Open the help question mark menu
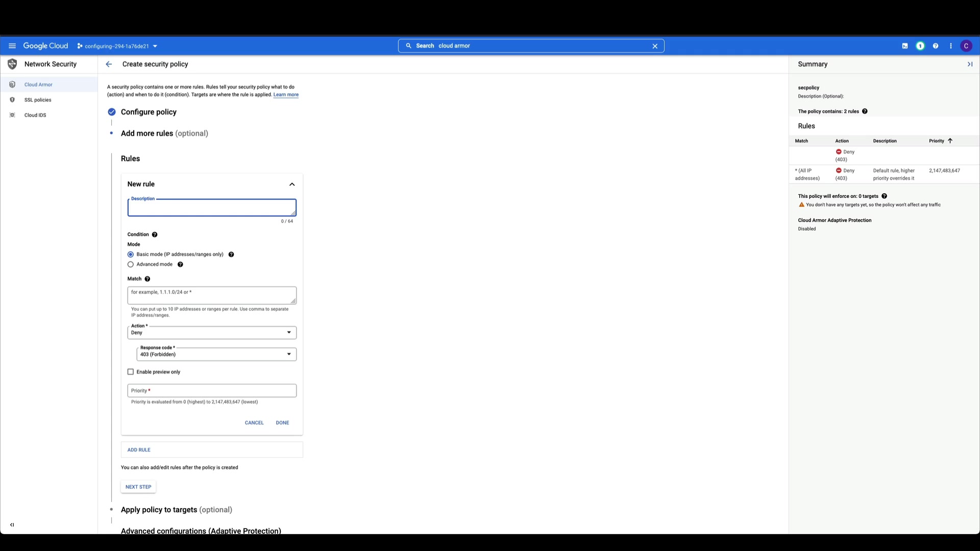 coord(936,46)
